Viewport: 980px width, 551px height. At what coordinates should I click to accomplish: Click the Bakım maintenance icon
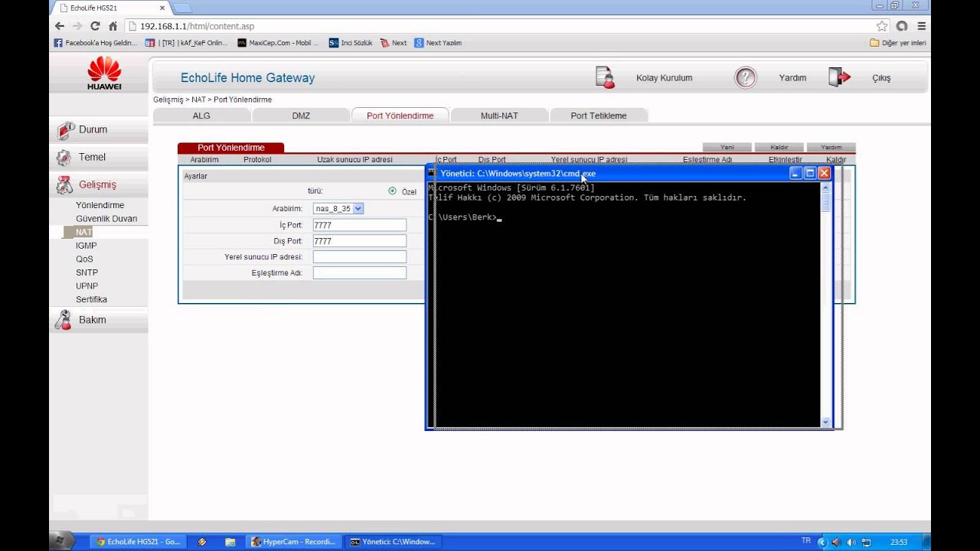(63, 320)
